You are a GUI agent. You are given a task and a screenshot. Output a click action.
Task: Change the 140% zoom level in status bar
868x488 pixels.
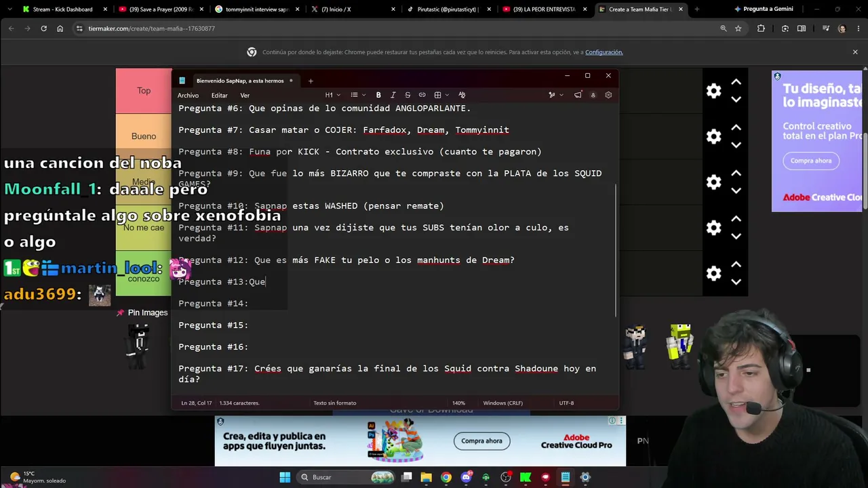click(x=458, y=403)
